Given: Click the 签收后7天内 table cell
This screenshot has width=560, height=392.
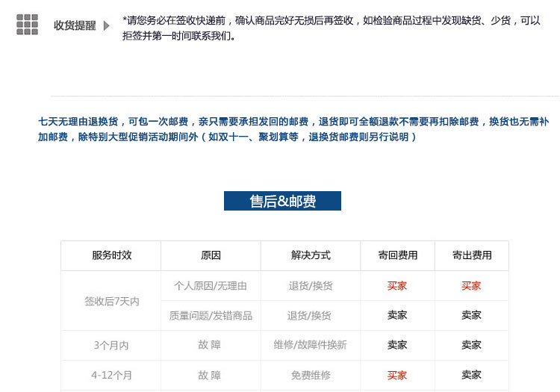Looking at the screenshot, I should [111, 301].
